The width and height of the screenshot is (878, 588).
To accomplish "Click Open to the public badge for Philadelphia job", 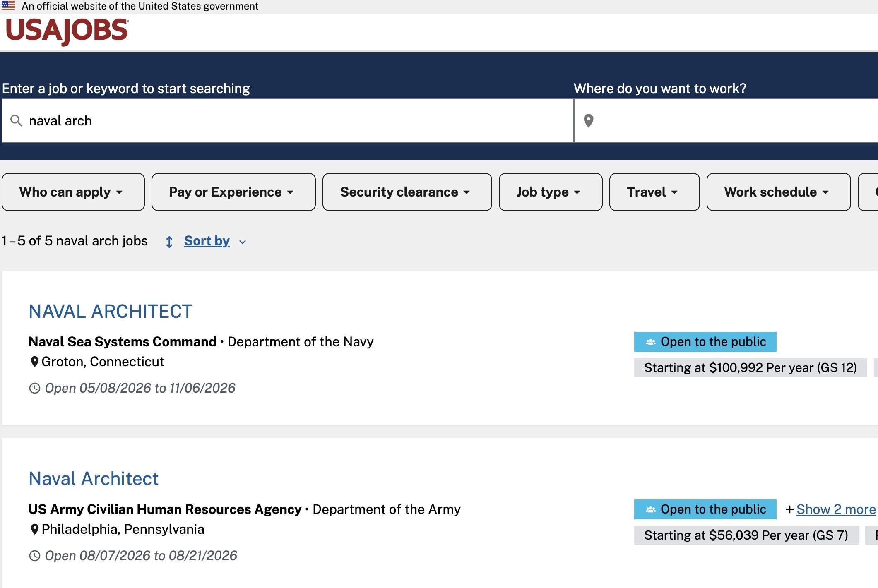I will click(x=705, y=509).
